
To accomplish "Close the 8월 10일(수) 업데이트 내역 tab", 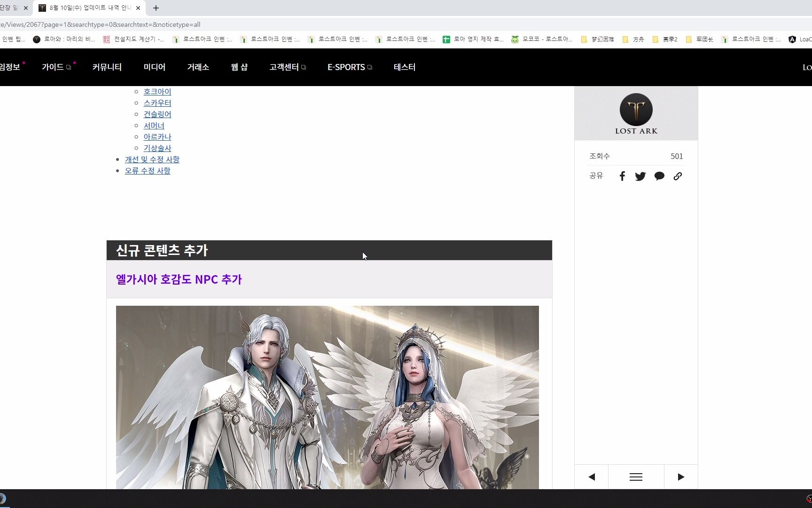I will pos(138,8).
